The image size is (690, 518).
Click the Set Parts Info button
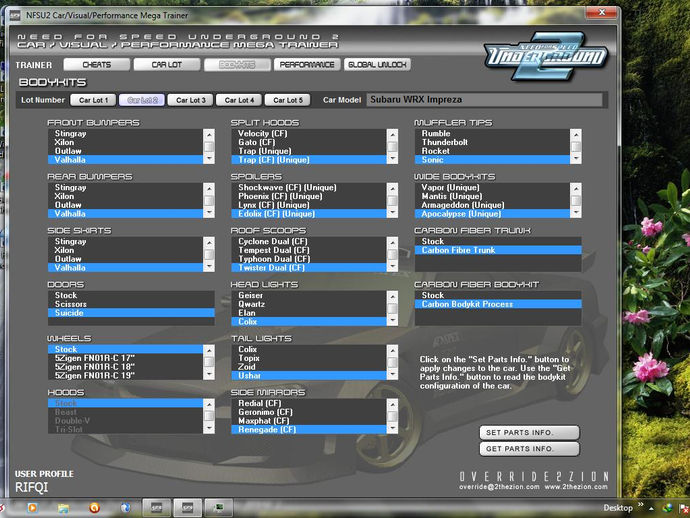(529, 433)
